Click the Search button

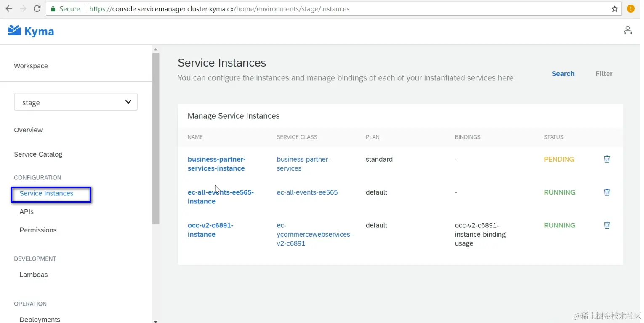click(x=563, y=74)
